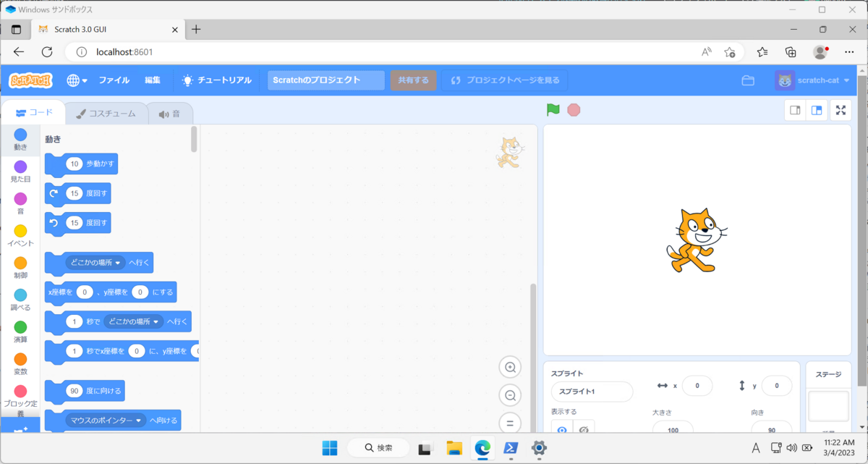The width and height of the screenshot is (868, 464).
Task: Click the Scratch logo in the menu bar
Action: (30, 80)
